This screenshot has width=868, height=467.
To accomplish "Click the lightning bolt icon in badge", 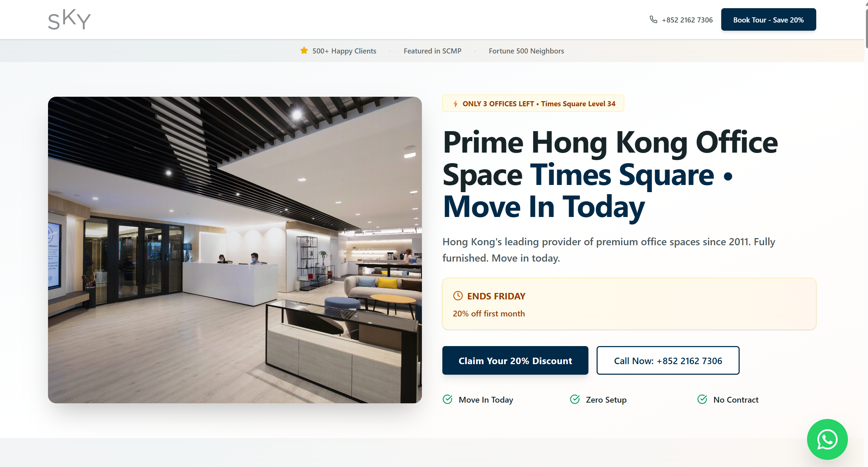I will click(x=455, y=104).
